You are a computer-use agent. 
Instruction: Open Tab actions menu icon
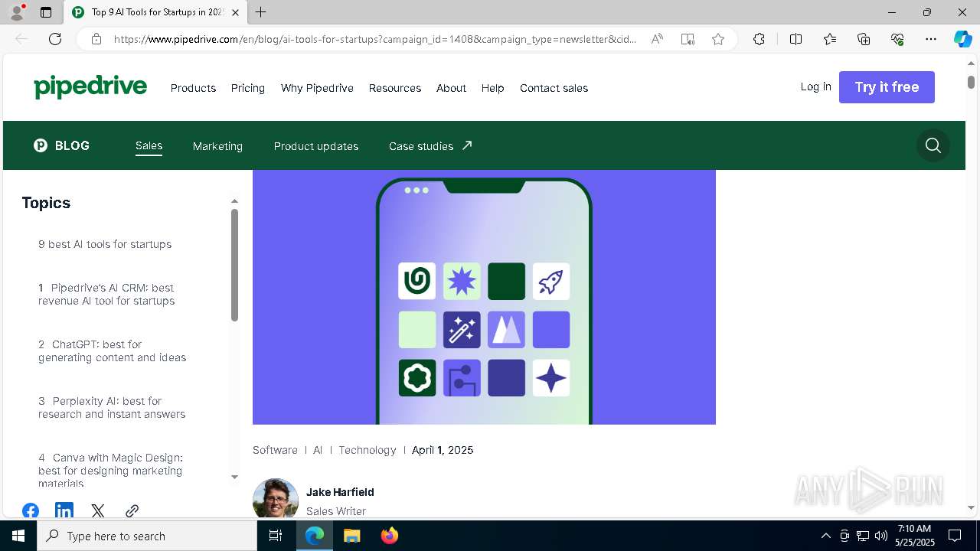[x=46, y=12]
